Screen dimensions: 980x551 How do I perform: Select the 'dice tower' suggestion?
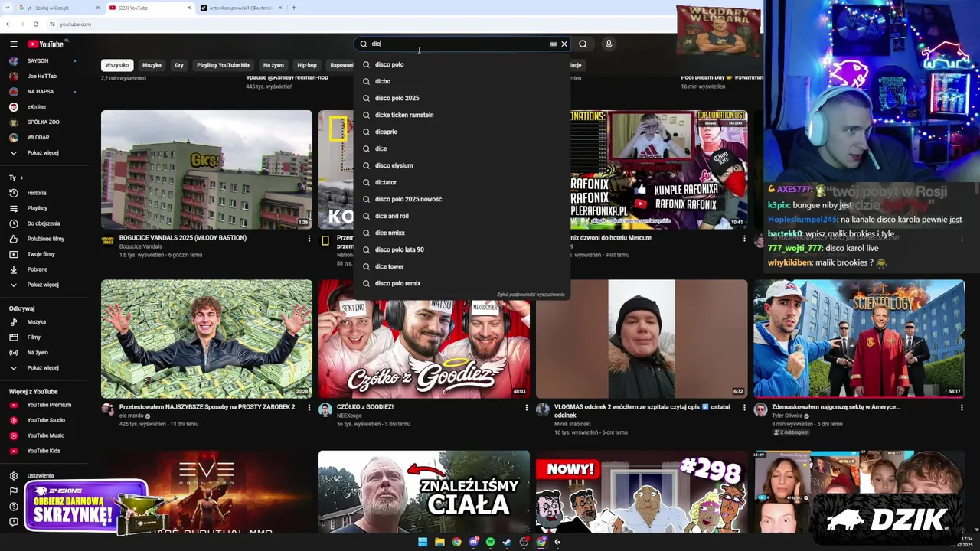pyautogui.click(x=462, y=266)
